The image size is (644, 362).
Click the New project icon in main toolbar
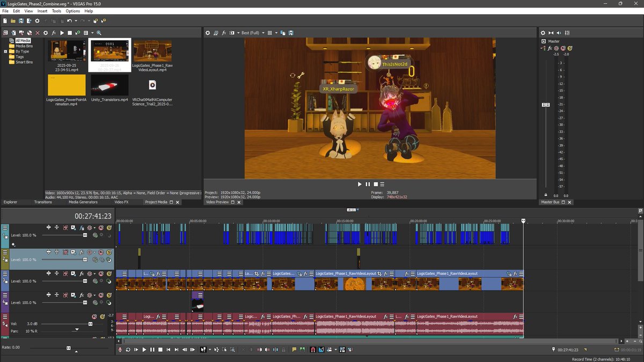click(5, 20)
